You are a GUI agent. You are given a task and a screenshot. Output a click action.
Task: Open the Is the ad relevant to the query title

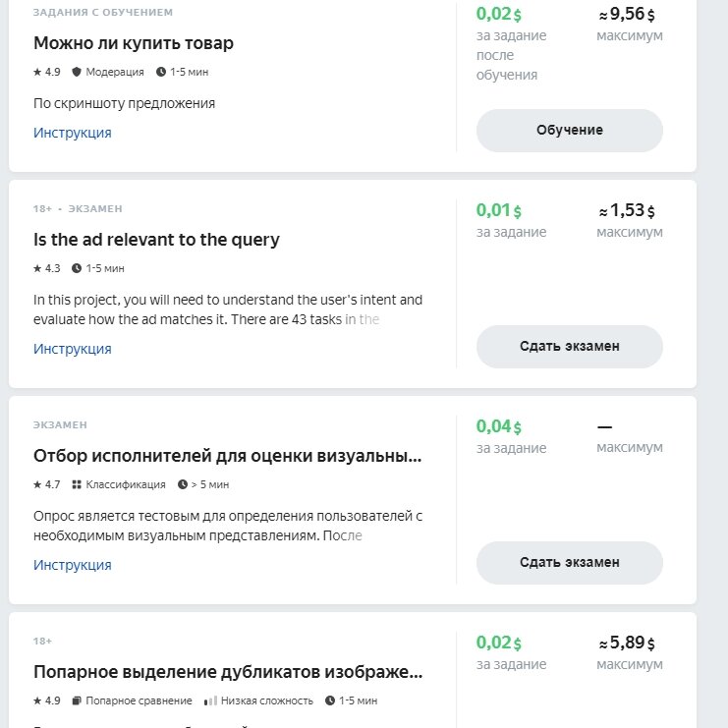pyautogui.click(x=156, y=240)
